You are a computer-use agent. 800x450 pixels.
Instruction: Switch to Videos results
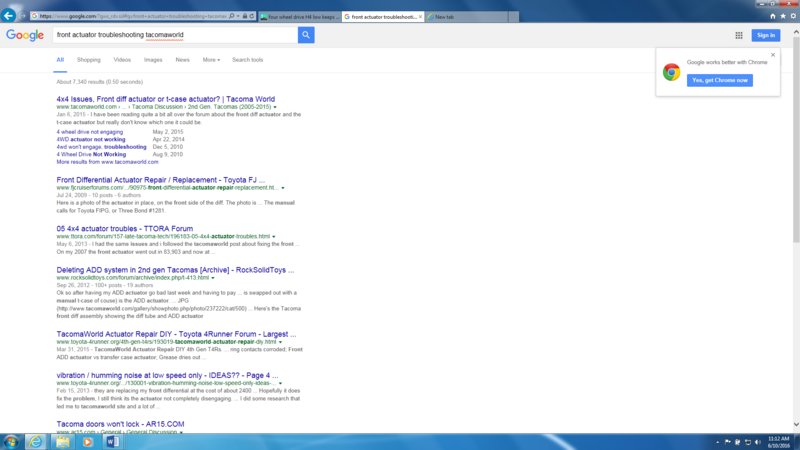pyautogui.click(x=122, y=60)
